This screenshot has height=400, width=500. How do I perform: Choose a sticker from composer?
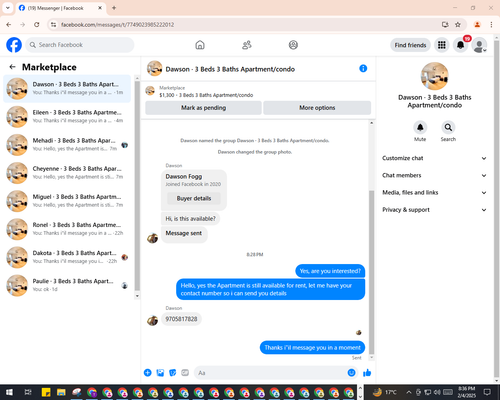point(173,373)
